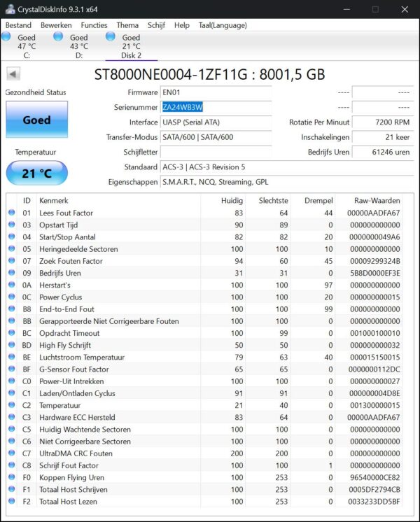Click the Slechtste column header
The height and width of the screenshot is (522, 420).
[x=273, y=200]
